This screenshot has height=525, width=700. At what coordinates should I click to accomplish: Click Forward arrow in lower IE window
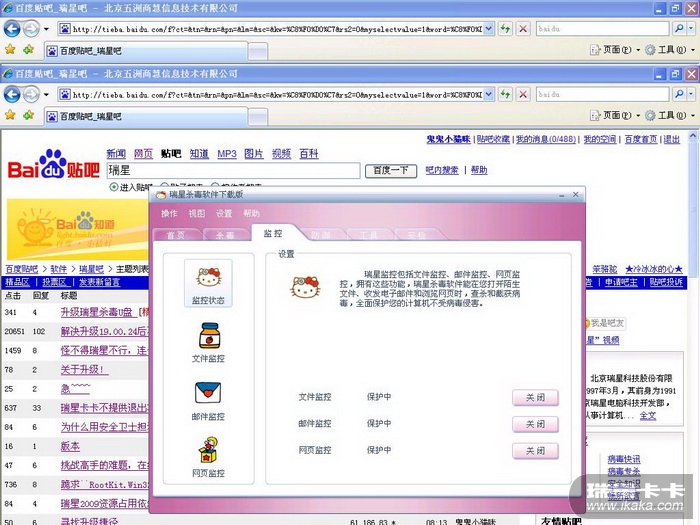click(x=31, y=95)
